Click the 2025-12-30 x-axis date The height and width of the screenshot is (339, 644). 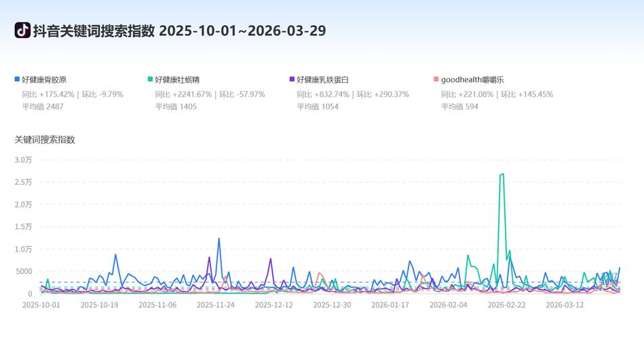pyautogui.click(x=333, y=305)
